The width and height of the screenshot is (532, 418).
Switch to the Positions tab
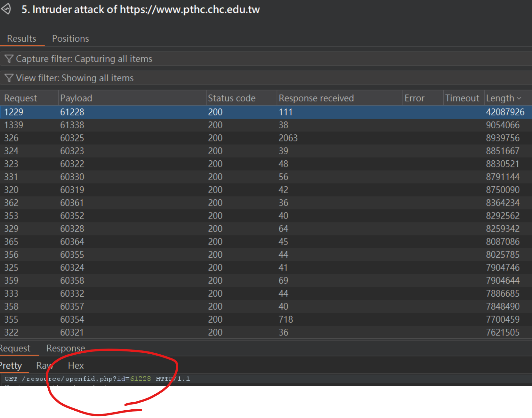70,39
